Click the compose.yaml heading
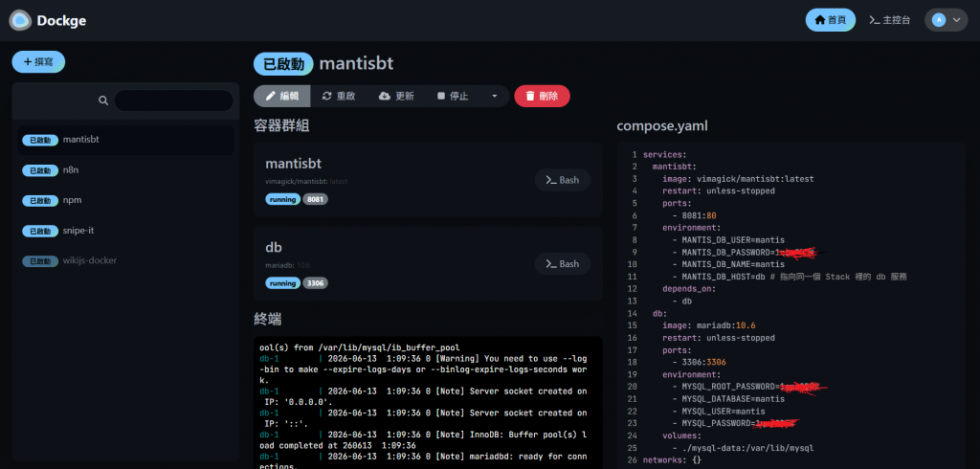This screenshot has width=980, height=469. pyautogui.click(x=662, y=126)
